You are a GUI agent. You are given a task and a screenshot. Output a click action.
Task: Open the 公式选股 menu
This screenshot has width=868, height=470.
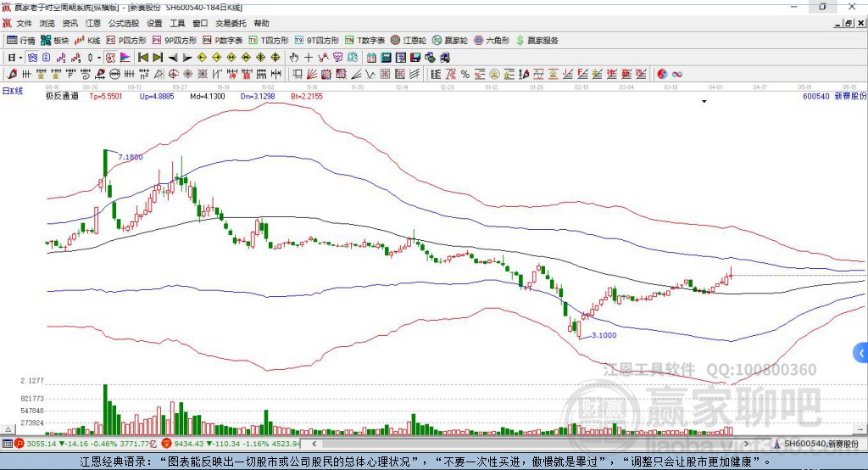(x=124, y=23)
